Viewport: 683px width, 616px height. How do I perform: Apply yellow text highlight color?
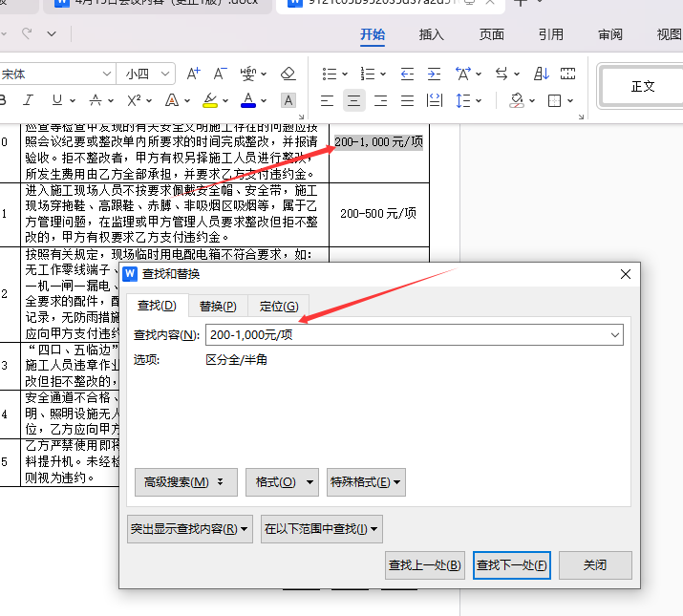(x=210, y=100)
